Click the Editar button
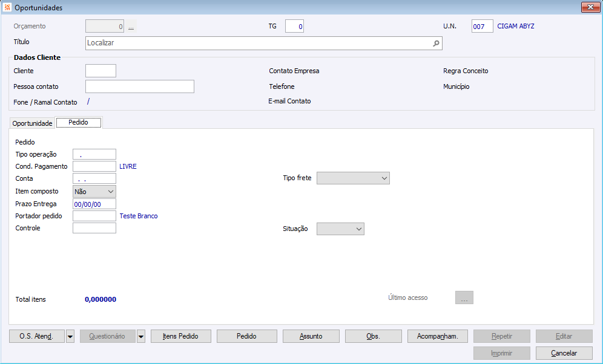 click(564, 336)
